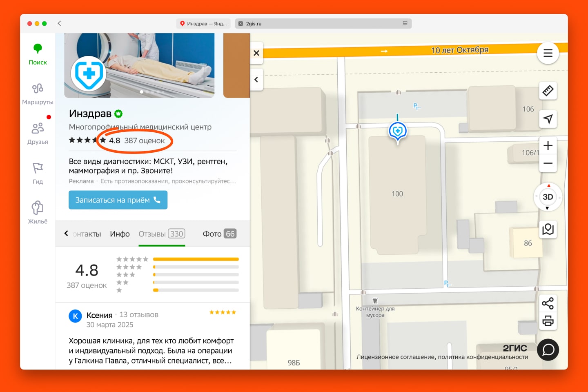Click the green verified badge by Инздрав
This screenshot has width=588, height=392.
[x=118, y=114]
